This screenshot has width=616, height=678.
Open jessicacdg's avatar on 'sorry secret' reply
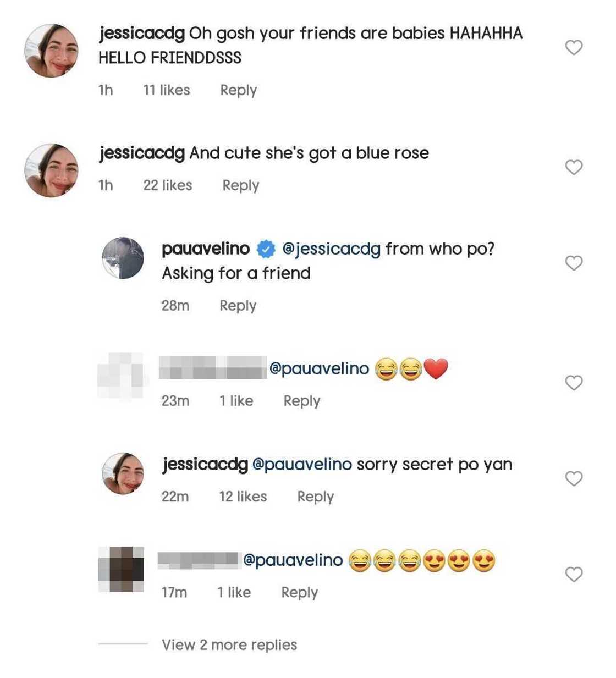coord(123,473)
